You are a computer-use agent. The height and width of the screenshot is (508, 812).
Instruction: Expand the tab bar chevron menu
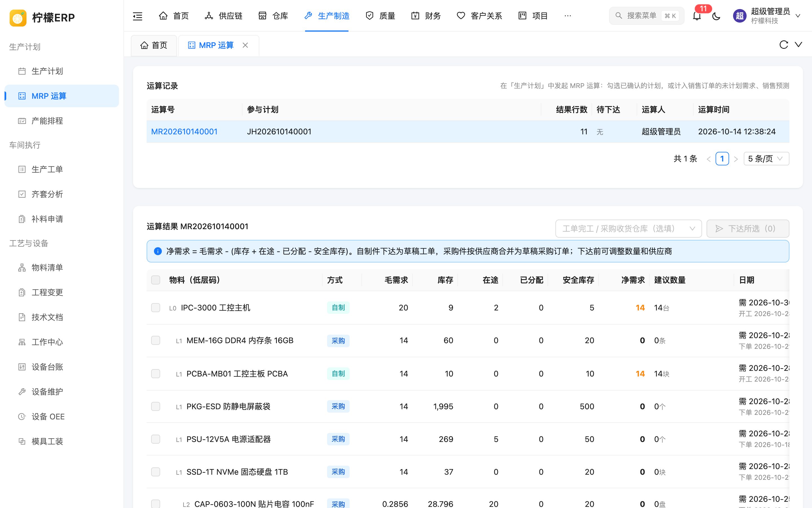(798, 45)
